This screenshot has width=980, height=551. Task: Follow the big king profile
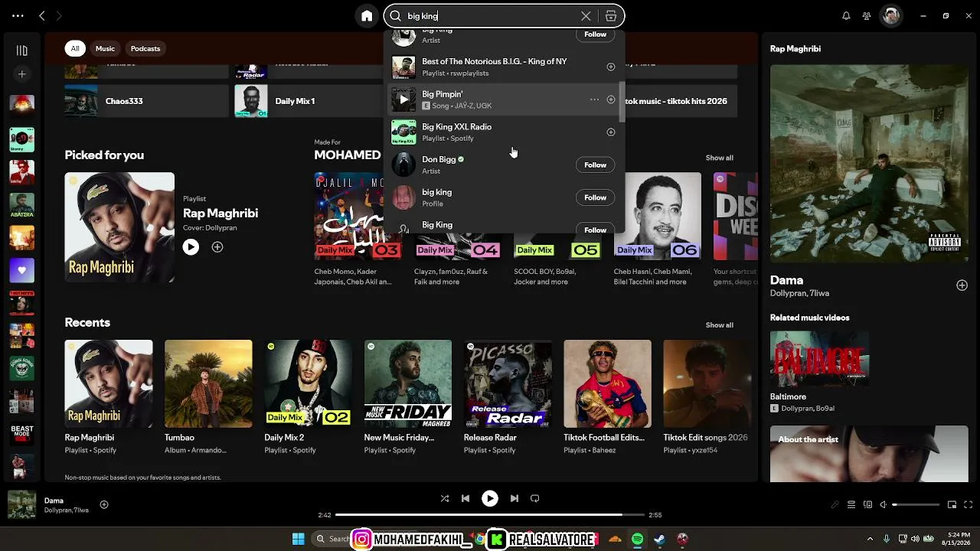coord(595,197)
